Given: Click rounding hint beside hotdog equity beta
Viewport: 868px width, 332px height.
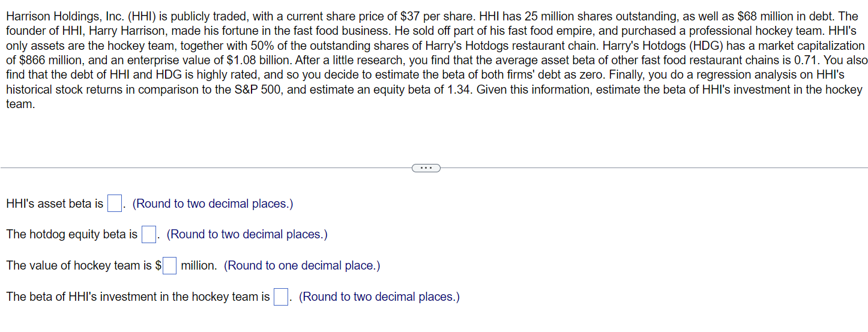Looking at the screenshot, I should pyautogui.click(x=247, y=234).
